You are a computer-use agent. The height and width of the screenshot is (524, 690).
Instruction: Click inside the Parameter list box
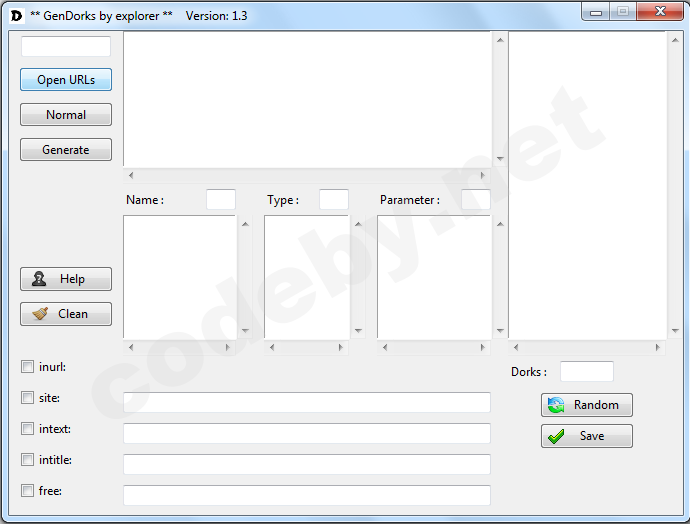coord(434,277)
